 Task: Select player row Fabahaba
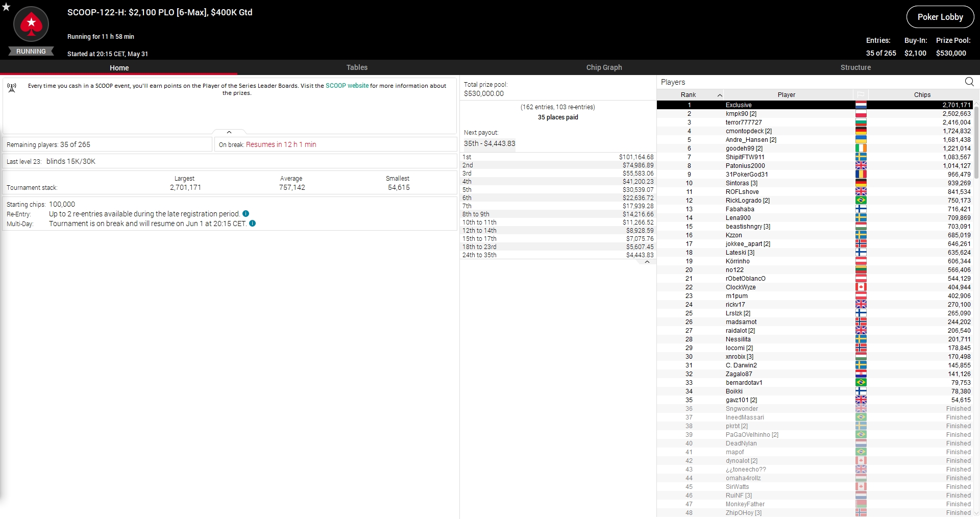tap(815, 209)
